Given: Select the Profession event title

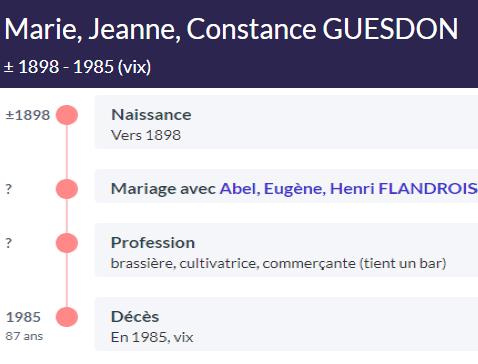Looking at the screenshot, I should tap(153, 243).
